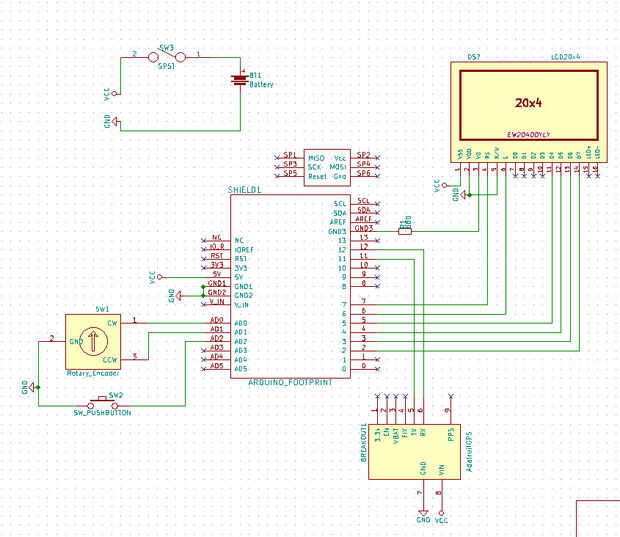The height and width of the screenshot is (537, 620).
Task: Click the no-connect X on the AD5 pin
Action: point(204,369)
